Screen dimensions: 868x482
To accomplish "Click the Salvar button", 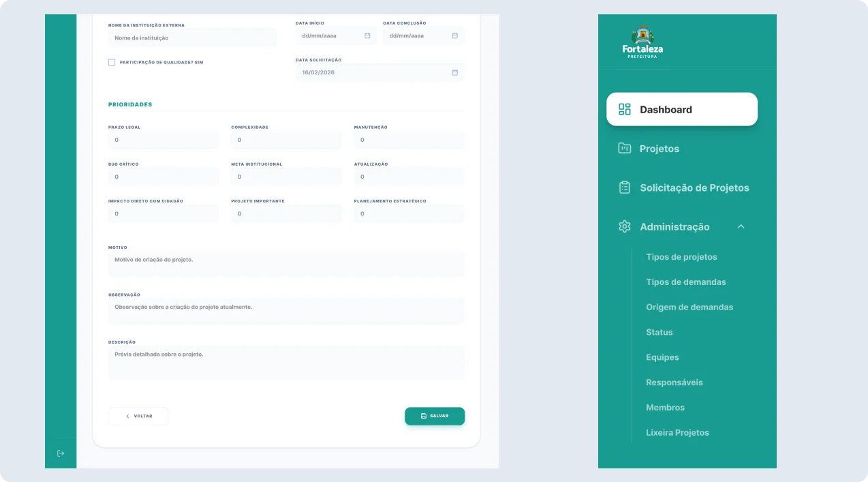I will tap(435, 416).
